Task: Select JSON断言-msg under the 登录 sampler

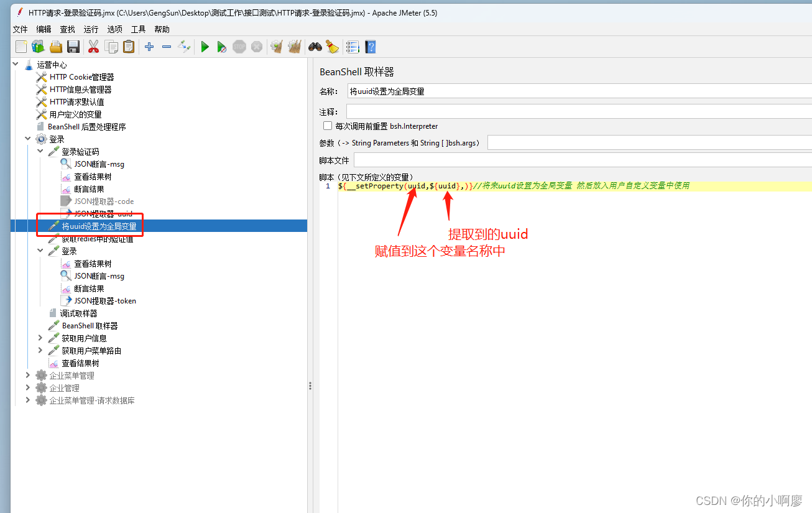Action: click(99, 276)
